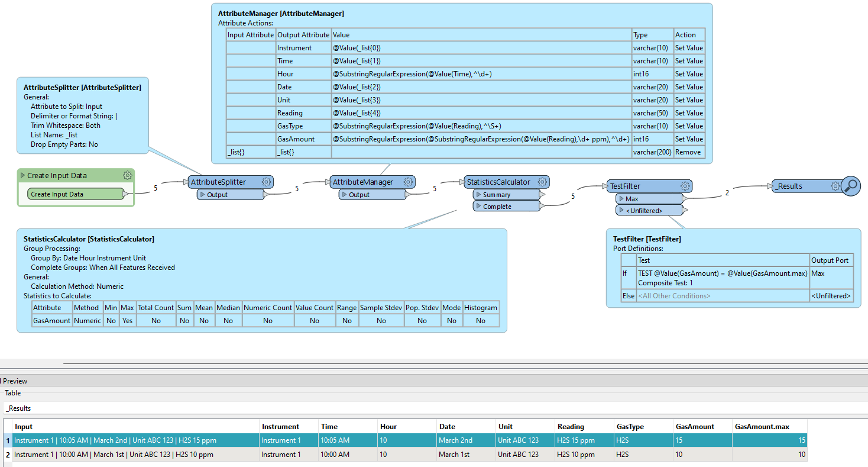This screenshot has height=467, width=868.
Task: Expand AttributeManager Output port attributes
Action: 344,195
